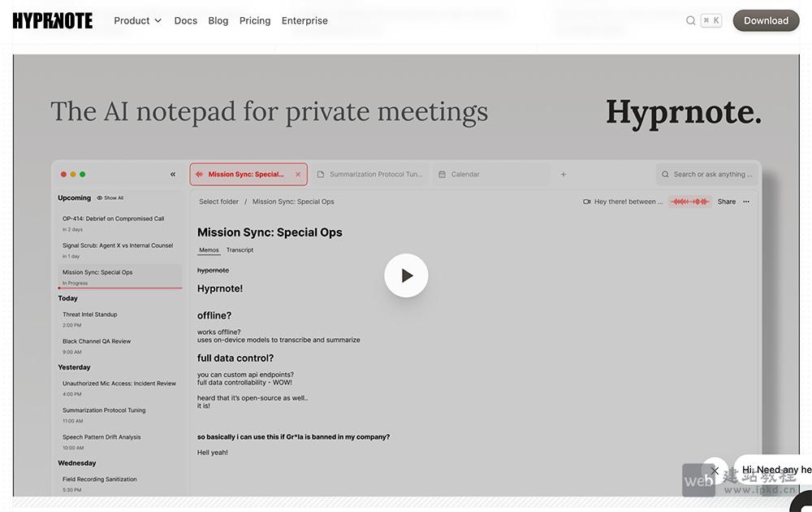Click the Hyprnote logo in the navbar

click(x=52, y=20)
